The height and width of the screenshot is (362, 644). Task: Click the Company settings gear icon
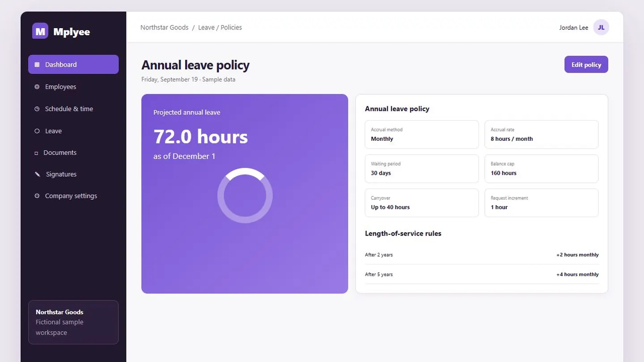pos(37,196)
